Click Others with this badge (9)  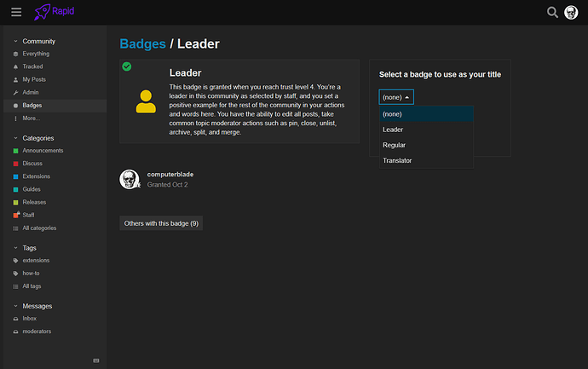pos(161,223)
